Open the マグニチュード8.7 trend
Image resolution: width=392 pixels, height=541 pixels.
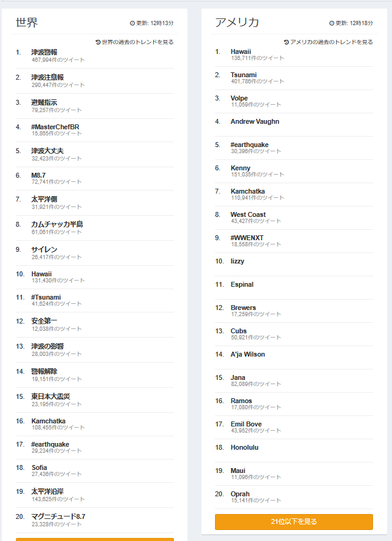click(x=58, y=516)
